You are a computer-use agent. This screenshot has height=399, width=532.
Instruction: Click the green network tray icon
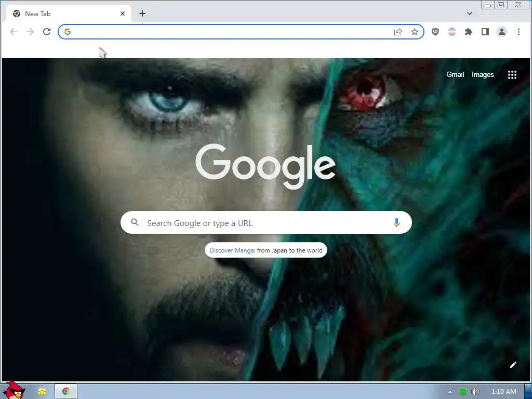(462, 392)
